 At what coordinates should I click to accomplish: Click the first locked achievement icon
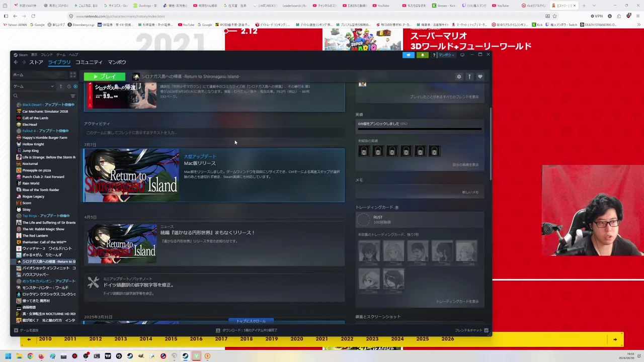[x=364, y=151]
